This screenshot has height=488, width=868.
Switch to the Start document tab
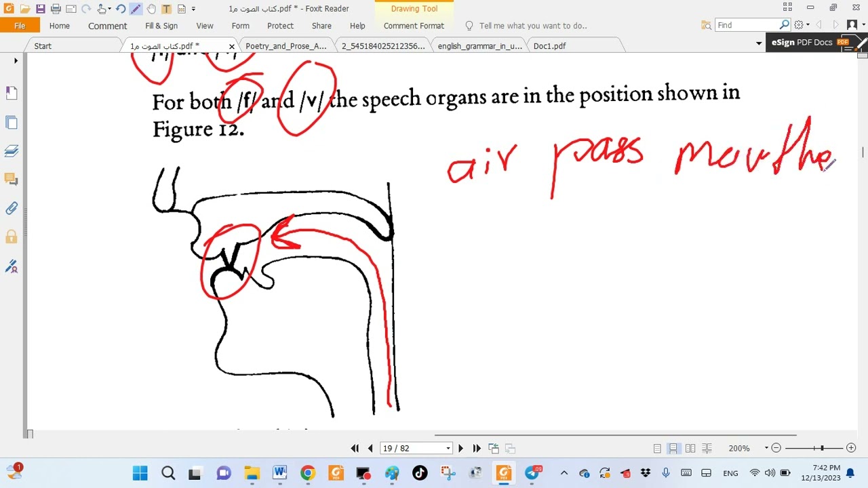point(43,46)
